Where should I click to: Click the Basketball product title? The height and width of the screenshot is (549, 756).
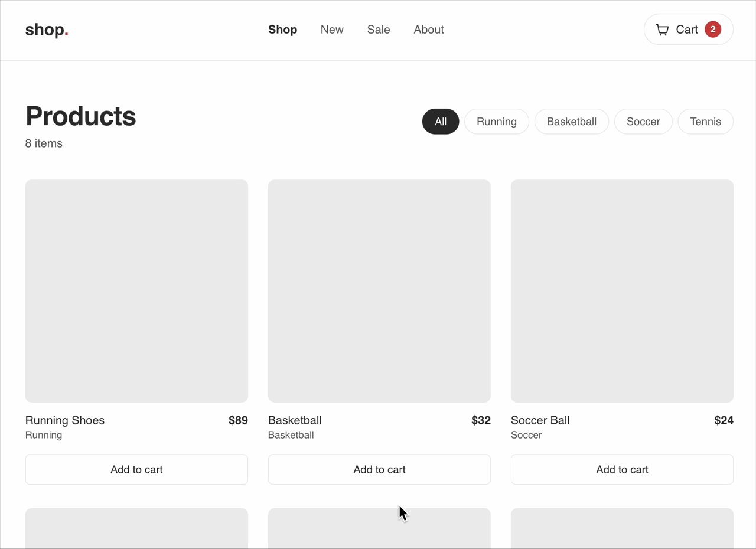click(295, 420)
